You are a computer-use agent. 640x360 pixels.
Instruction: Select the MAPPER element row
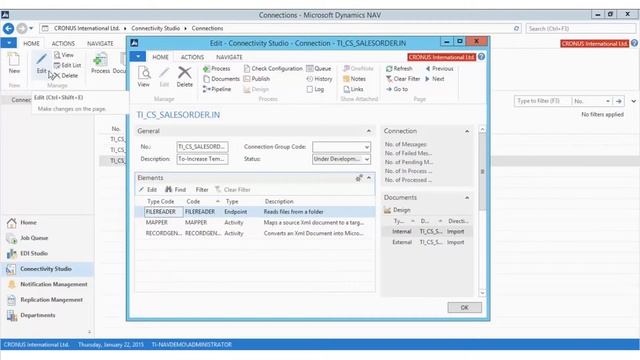[x=255, y=222]
